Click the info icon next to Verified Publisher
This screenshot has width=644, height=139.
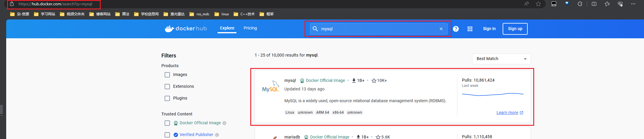[x=217, y=135]
